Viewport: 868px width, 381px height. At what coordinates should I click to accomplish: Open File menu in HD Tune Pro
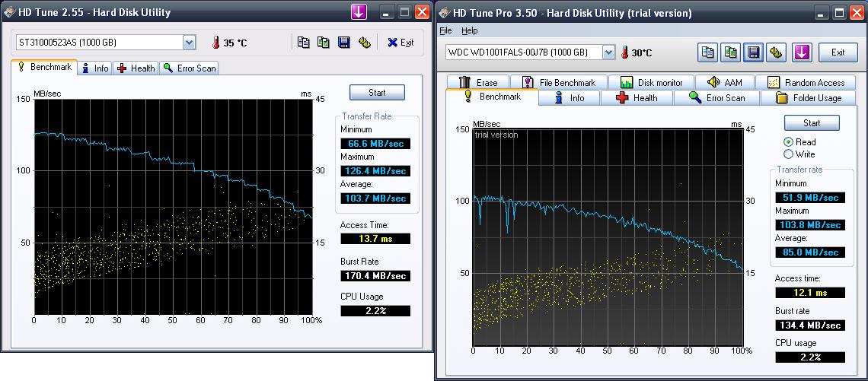pyautogui.click(x=445, y=30)
